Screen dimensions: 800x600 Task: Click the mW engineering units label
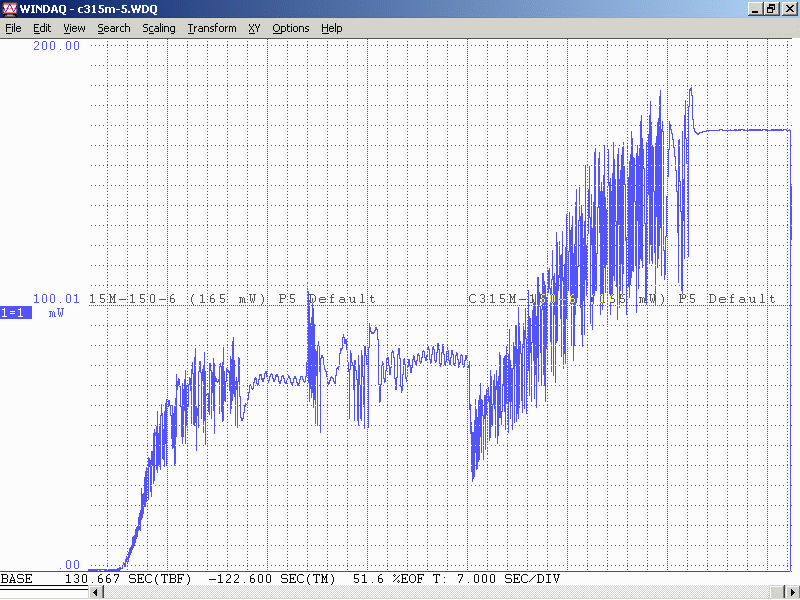57,313
